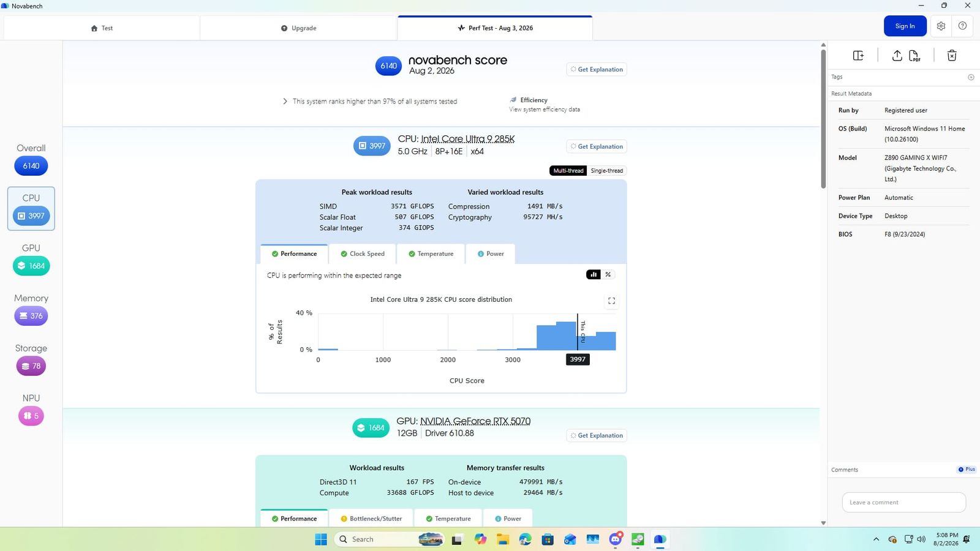This screenshot has height=551, width=980.
Task: Get Explanation for the GPU score
Action: pyautogui.click(x=597, y=436)
